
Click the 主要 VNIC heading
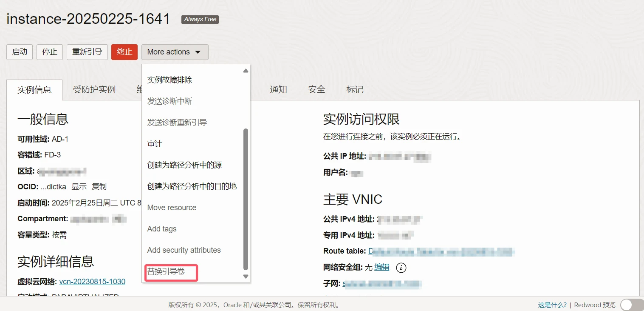[353, 199]
